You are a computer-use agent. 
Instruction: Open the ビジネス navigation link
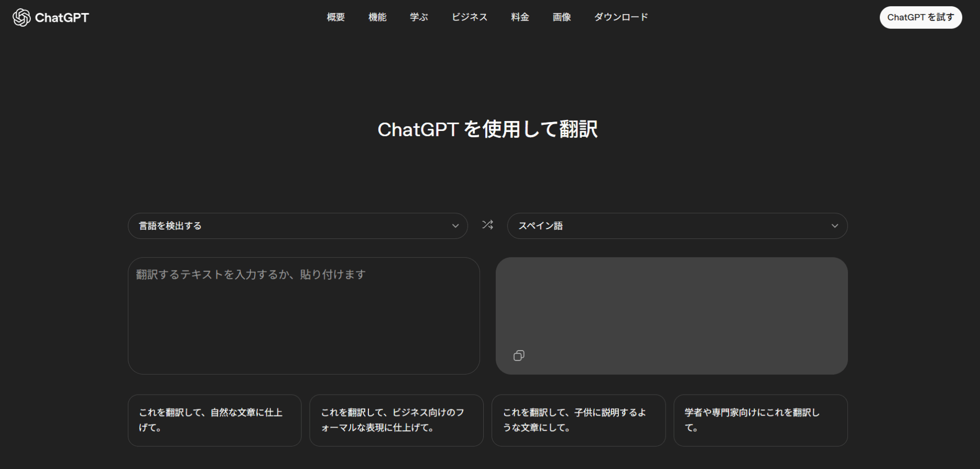tap(470, 17)
